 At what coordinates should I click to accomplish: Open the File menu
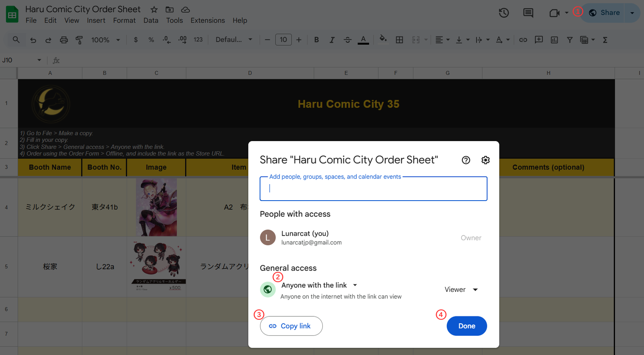pyautogui.click(x=31, y=21)
